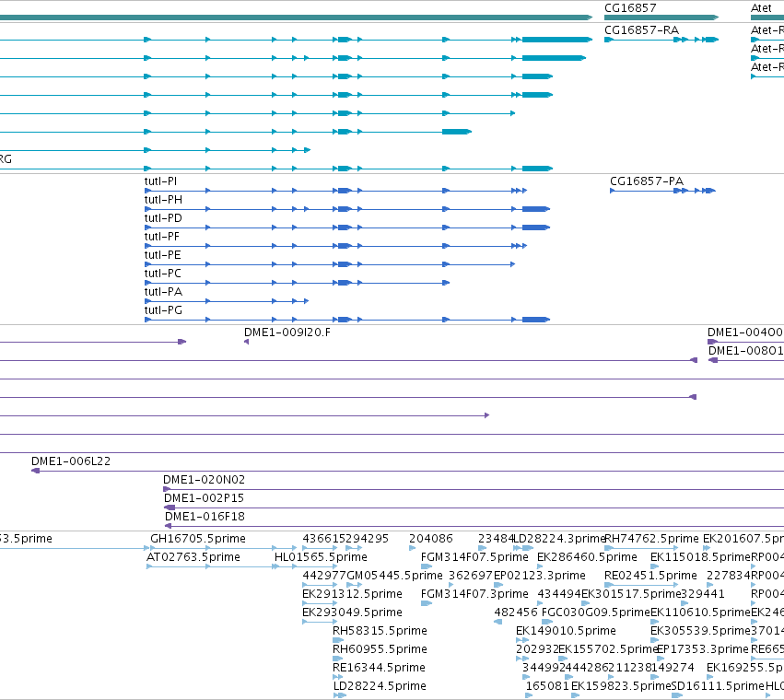Click the 434494 feature label
Image resolution: width=784 pixels, height=700 pixels.
tap(559, 594)
